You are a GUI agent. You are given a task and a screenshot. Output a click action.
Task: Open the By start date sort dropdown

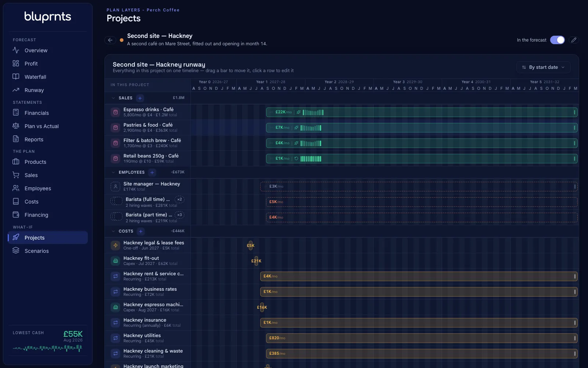click(544, 67)
